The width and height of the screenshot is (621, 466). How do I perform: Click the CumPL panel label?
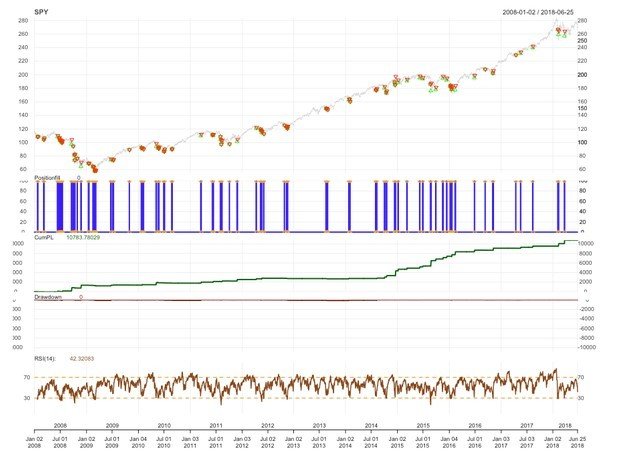pyautogui.click(x=44, y=237)
